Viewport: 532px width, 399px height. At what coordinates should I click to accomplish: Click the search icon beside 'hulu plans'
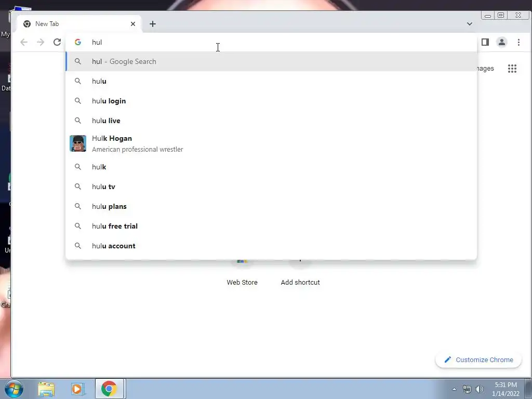coord(78,206)
